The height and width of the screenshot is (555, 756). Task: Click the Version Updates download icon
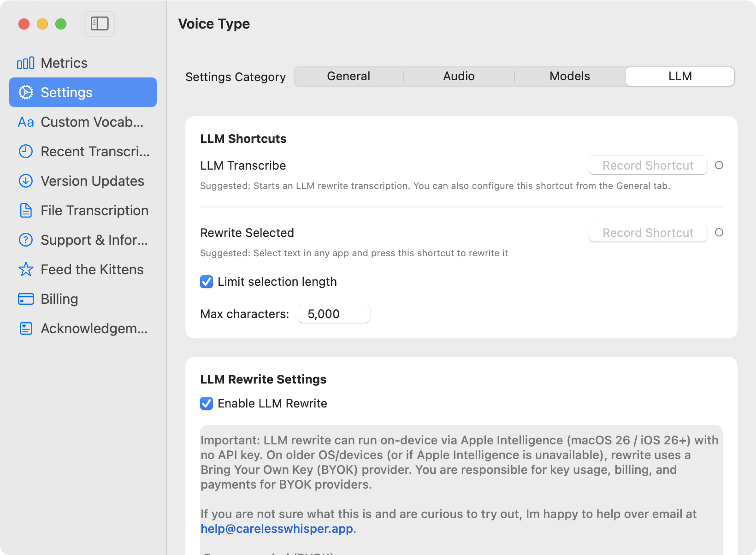[26, 181]
